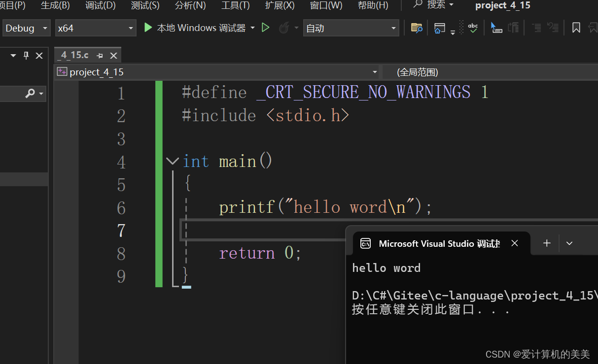
Task: Click the 按任意键关闭此窗口 message in console
Action: click(430, 309)
